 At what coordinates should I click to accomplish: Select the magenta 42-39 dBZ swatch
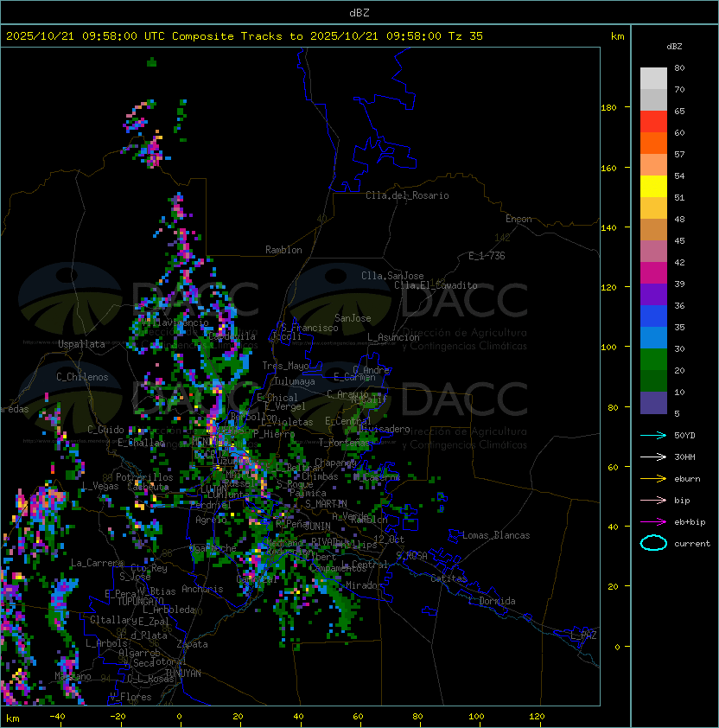tap(653, 273)
